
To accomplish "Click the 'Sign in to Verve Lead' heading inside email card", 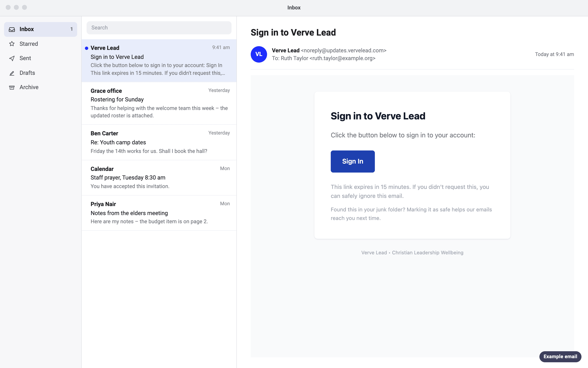I will pyautogui.click(x=378, y=116).
